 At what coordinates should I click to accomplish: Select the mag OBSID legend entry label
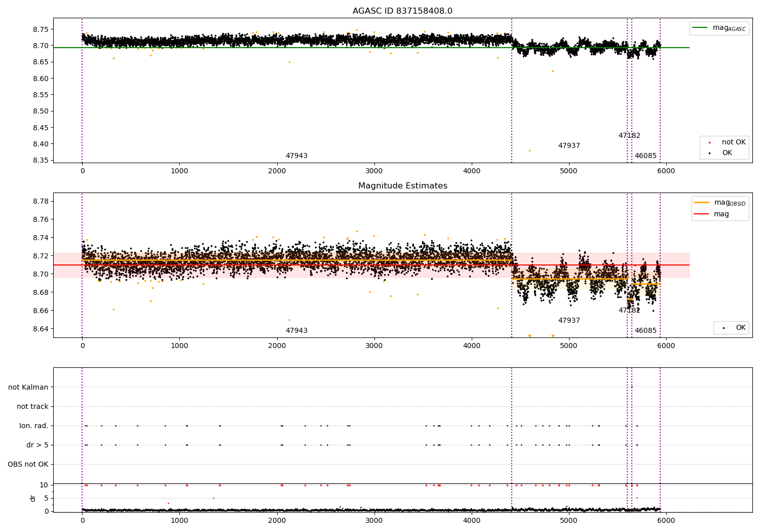730,203
